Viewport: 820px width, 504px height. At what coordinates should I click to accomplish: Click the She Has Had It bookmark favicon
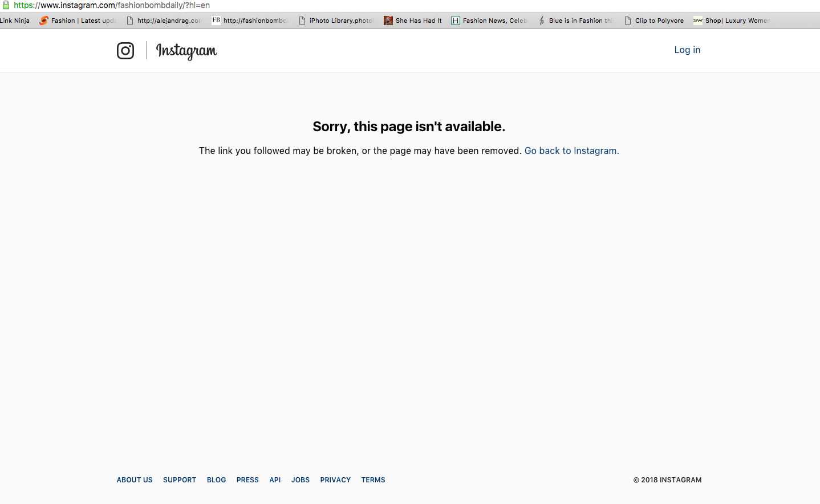tap(388, 21)
